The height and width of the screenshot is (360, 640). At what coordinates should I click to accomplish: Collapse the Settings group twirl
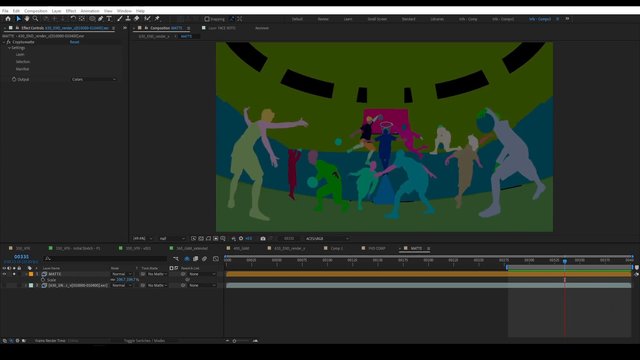(x=9, y=48)
